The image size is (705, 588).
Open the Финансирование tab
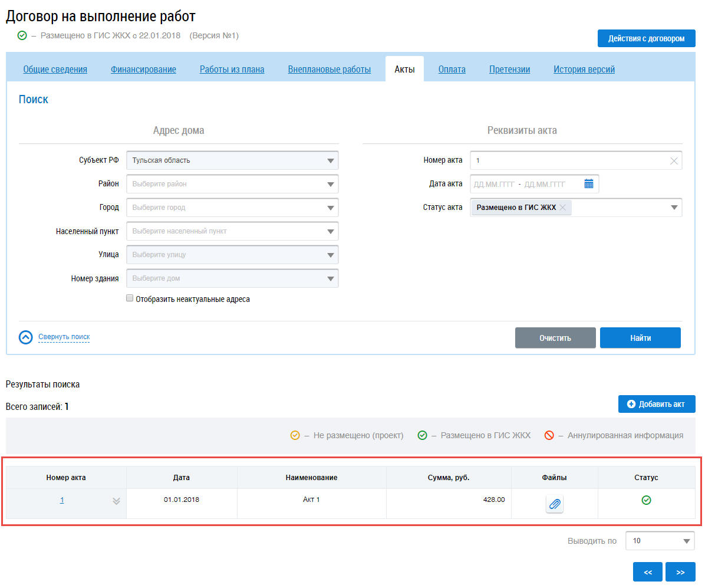143,70
